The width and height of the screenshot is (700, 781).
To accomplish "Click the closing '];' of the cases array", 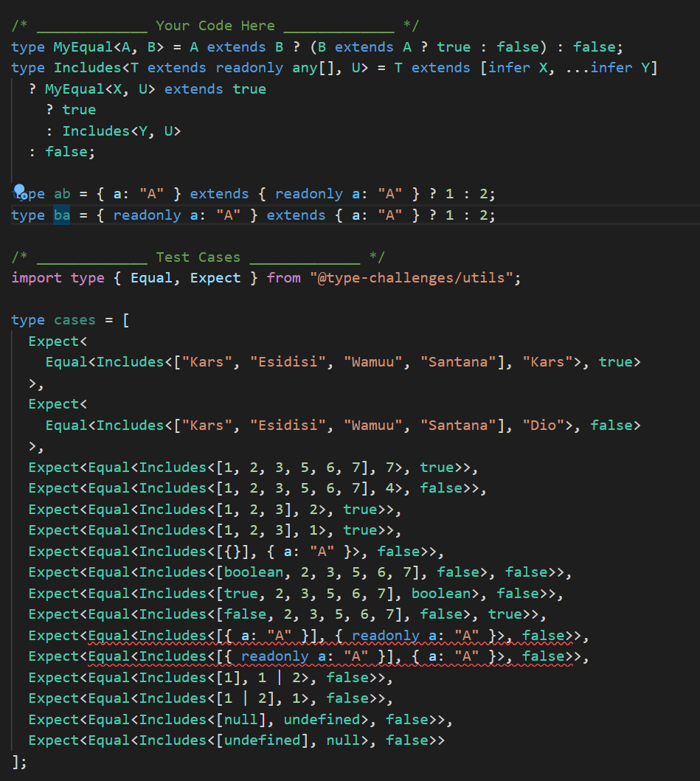I will click(19, 761).
